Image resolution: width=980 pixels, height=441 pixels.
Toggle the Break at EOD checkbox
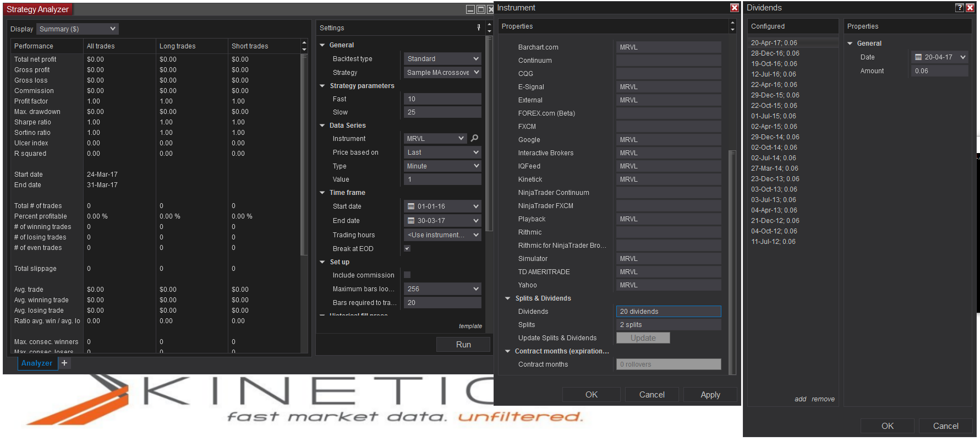[407, 248]
